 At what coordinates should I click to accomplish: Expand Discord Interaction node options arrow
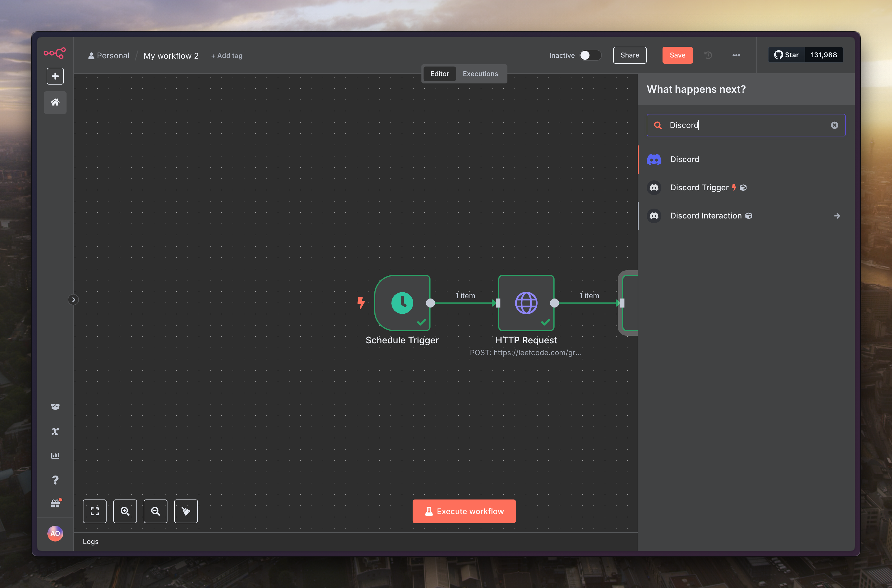[x=837, y=216]
